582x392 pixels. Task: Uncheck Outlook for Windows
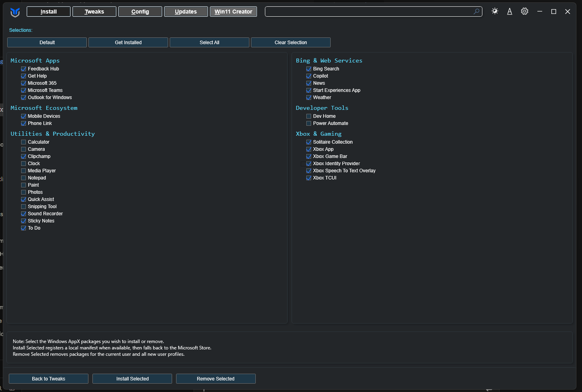pos(24,98)
